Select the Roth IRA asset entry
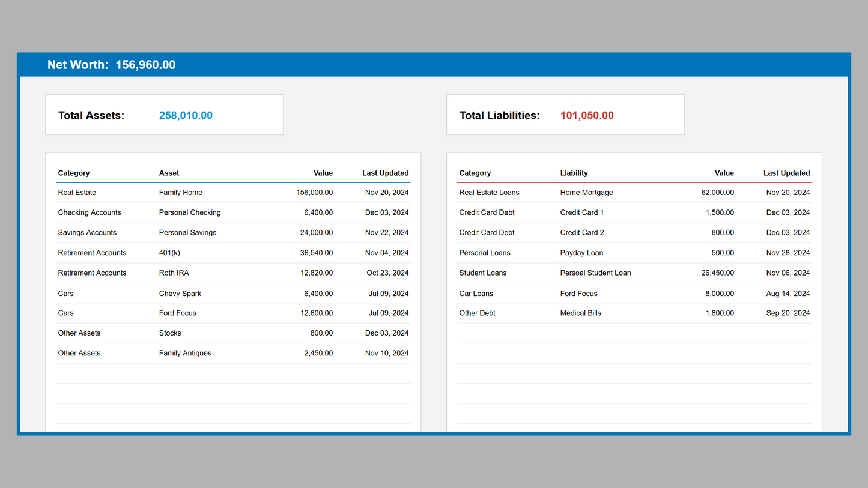Screen dimensions: 868x488 point(174,273)
